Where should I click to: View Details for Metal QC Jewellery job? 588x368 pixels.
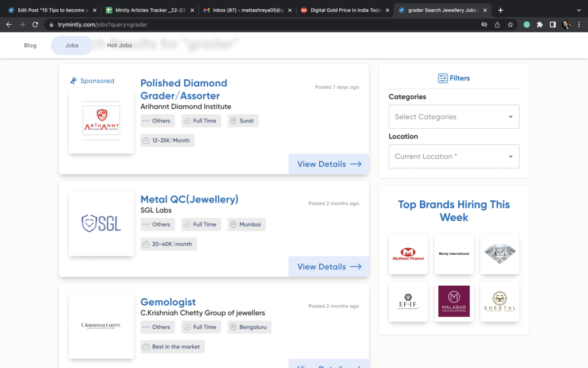328,266
